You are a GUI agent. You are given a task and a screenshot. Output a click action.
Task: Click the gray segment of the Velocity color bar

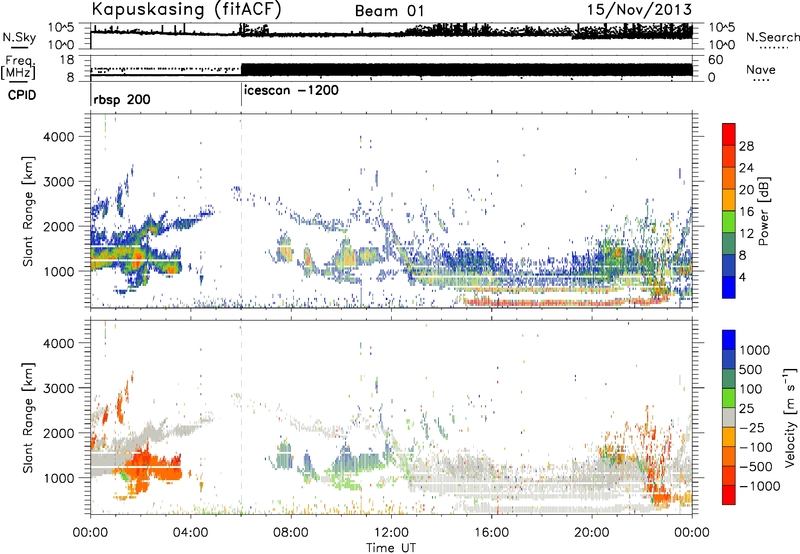[729, 417]
